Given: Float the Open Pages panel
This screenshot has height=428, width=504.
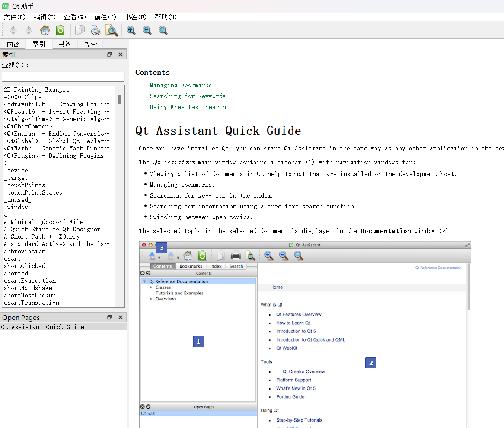Looking at the screenshot, I should pos(109,317).
